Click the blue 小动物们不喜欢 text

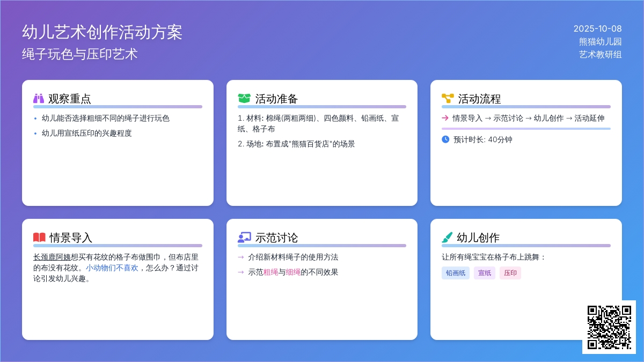point(112,268)
